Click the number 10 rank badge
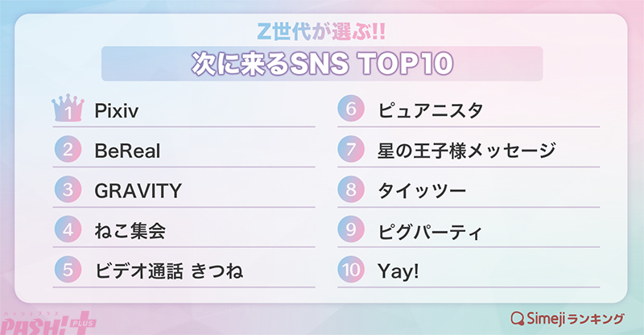The width and height of the screenshot is (644, 335). tap(352, 271)
